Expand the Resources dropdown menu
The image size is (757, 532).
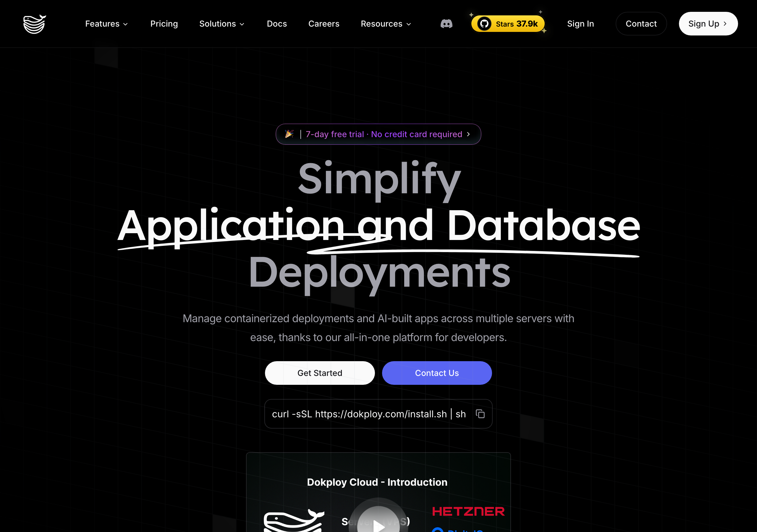click(386, 24)
